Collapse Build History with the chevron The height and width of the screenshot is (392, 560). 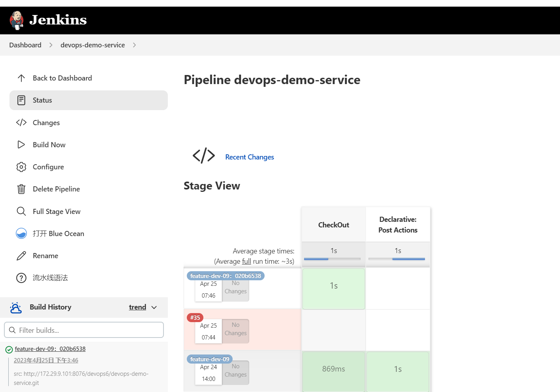(x=154, y=308)
